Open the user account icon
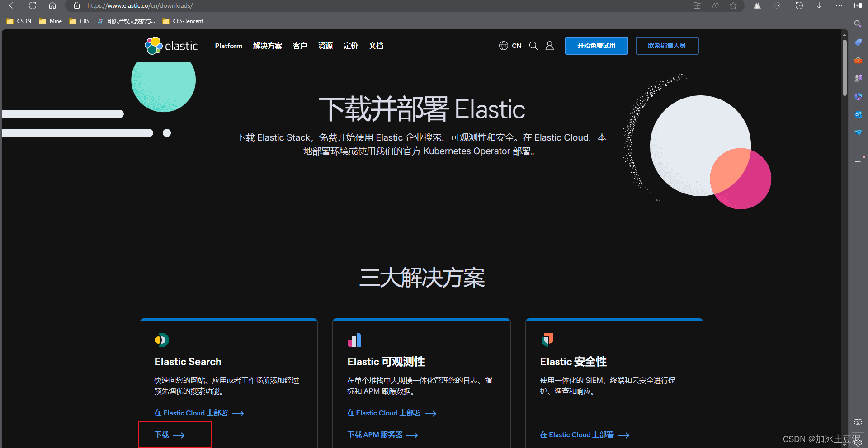Screen dimensions: 868x448 pos(550,46)
